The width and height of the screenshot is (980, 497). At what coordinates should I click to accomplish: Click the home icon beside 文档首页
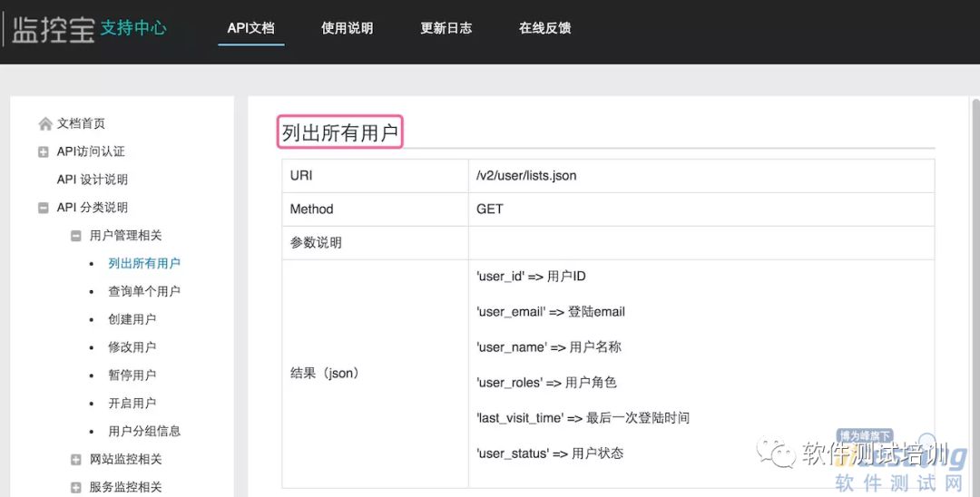coord(45,123)
